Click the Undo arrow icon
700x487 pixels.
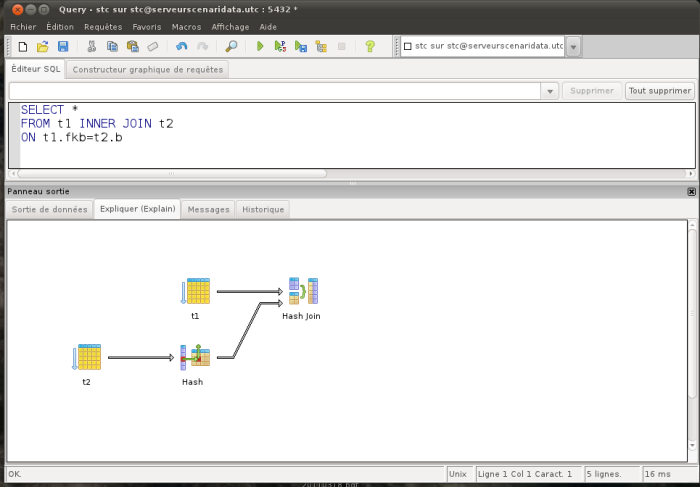(x=181, y=46)
